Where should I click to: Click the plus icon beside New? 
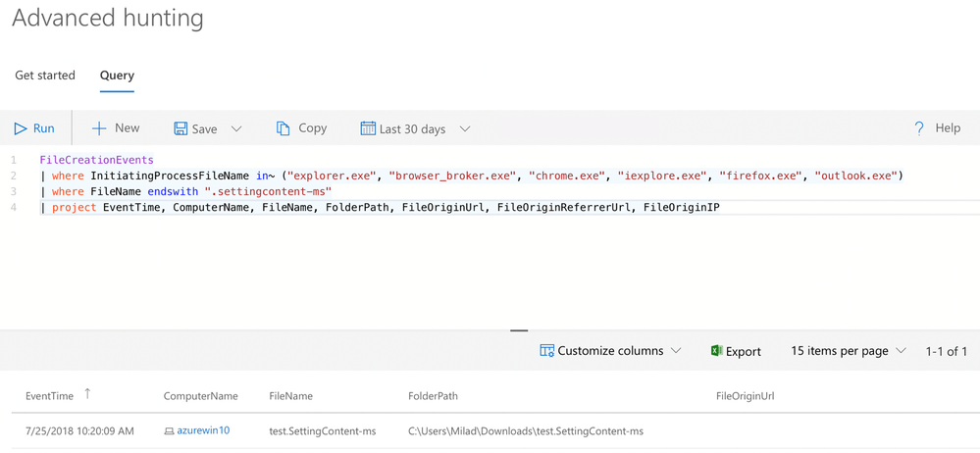(99, 128)
